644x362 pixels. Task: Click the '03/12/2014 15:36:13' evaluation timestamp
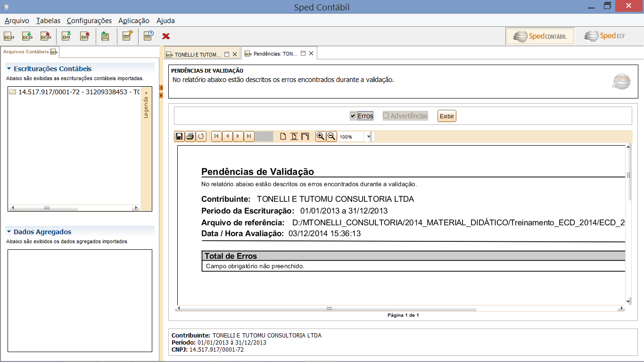click(x=324, y=233)
